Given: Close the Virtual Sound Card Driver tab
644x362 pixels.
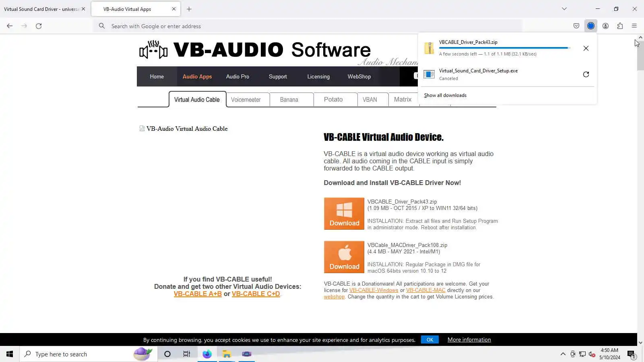Looking at the screenshot, I should (x=83, y=9).
